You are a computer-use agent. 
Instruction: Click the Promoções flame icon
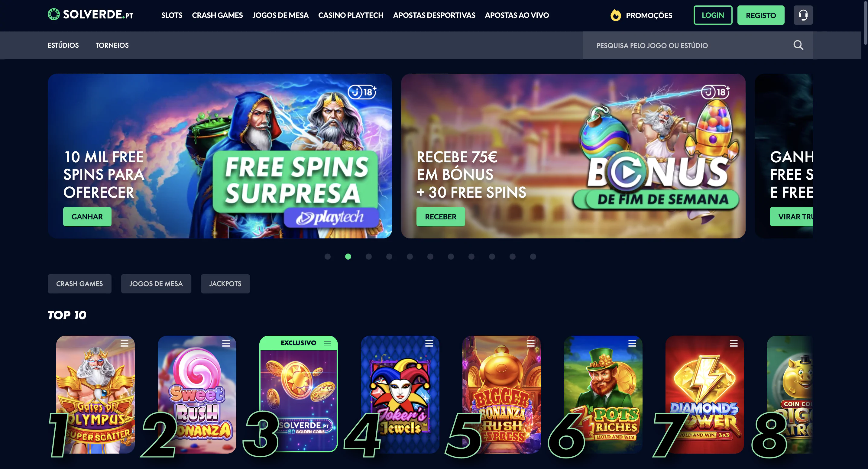(616, 15)
